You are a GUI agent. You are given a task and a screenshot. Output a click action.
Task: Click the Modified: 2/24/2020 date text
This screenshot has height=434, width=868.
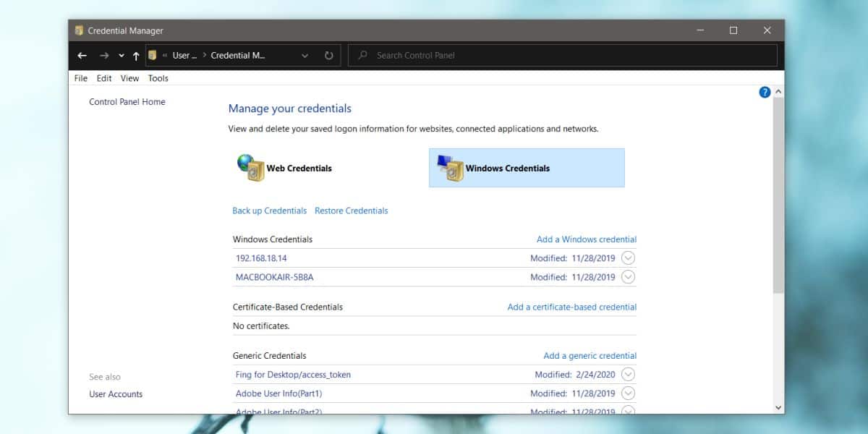pyautogui.click(x=575, y=375)
